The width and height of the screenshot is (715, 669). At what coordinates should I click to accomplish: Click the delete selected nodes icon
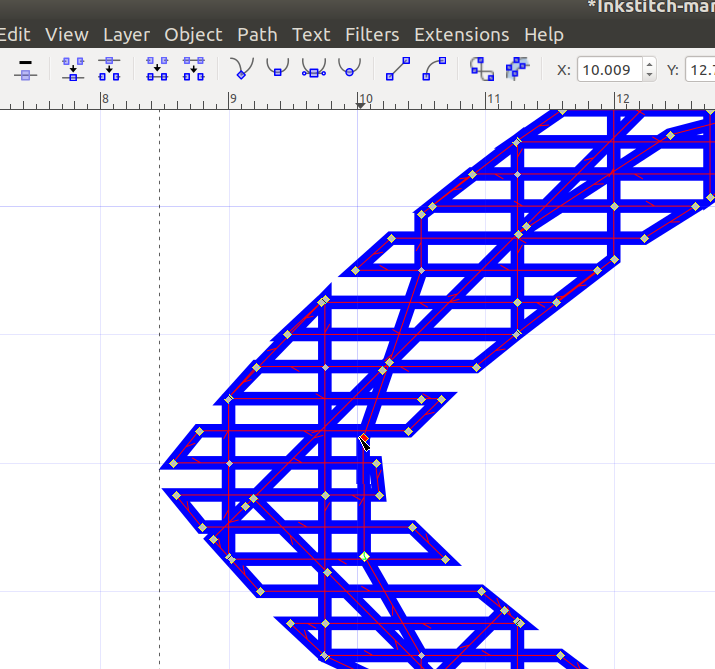27,68
